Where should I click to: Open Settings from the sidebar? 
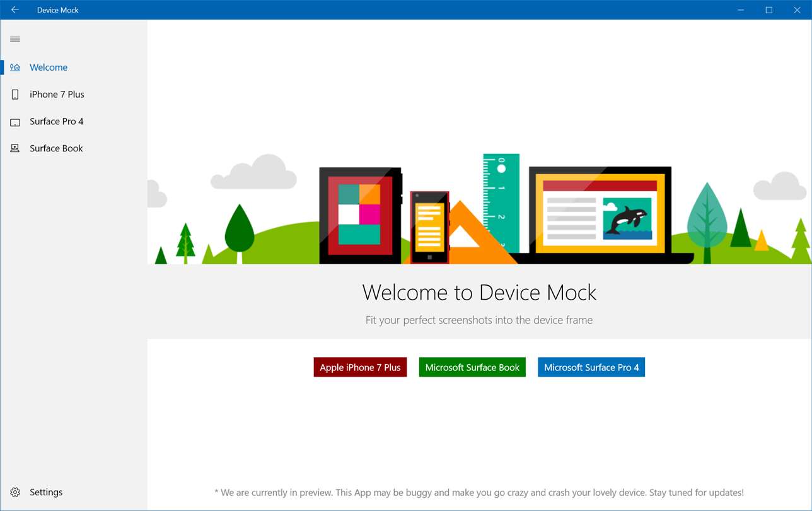pyautogui.click(x=74, y=492)
